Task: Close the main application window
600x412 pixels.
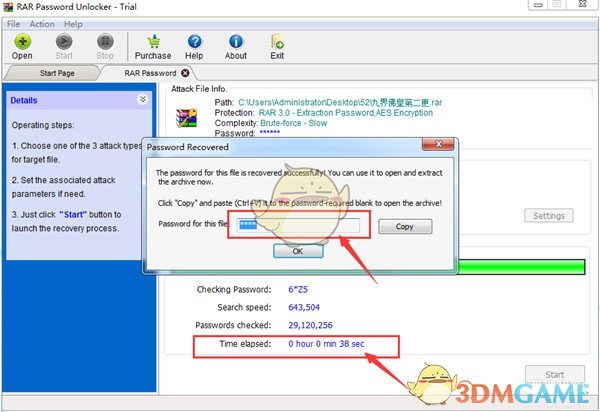Action: 583,4
